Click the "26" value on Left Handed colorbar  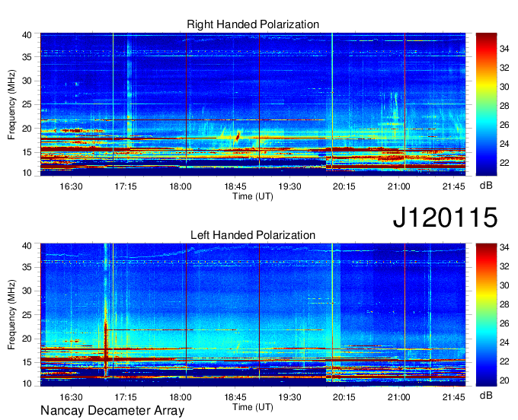[x=504, y=323]
